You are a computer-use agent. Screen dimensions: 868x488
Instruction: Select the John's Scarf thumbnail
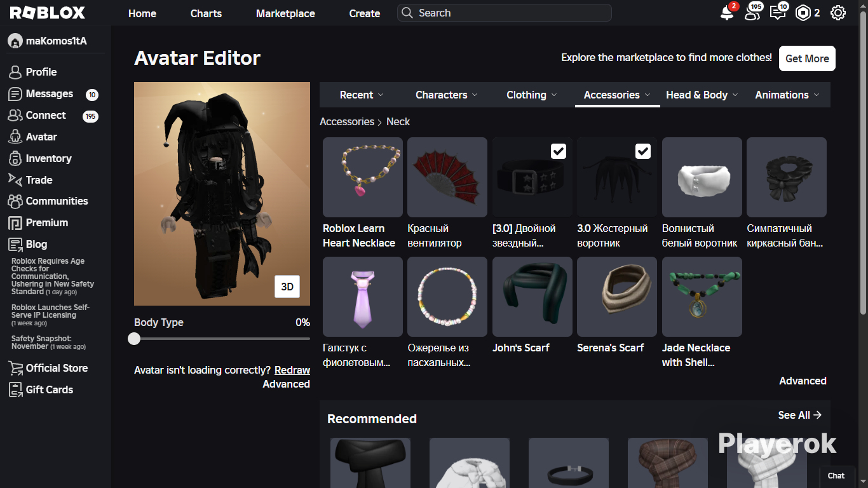tap(532, 297)
